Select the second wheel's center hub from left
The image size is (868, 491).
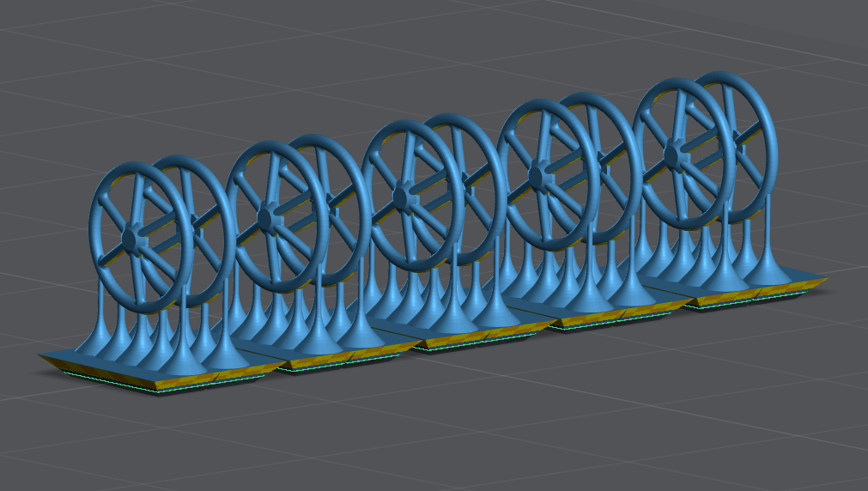[270, 218]
